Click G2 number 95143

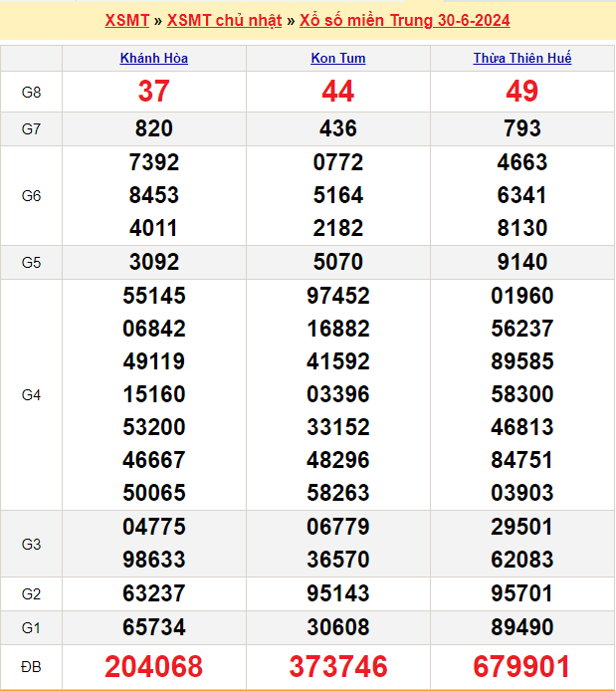click(338, 593)
